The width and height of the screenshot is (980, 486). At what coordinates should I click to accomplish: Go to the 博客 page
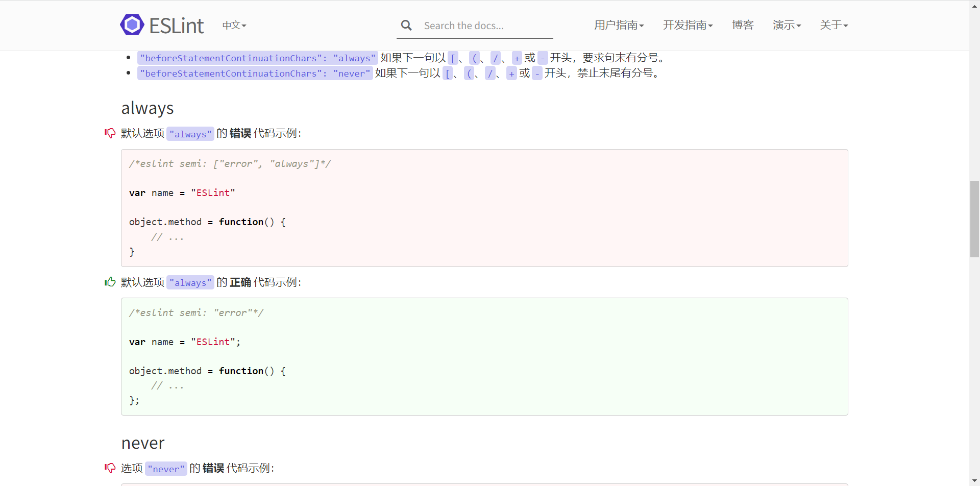point(743,25)
